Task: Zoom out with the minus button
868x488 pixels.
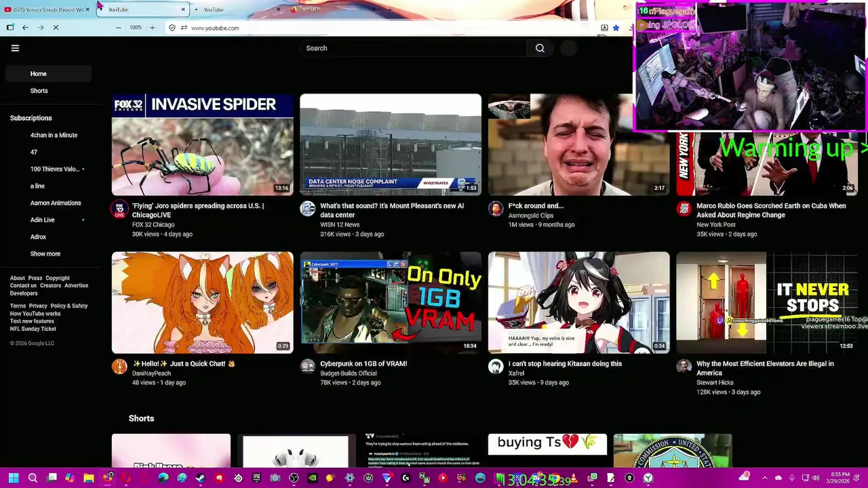Action: pos(118,28)
